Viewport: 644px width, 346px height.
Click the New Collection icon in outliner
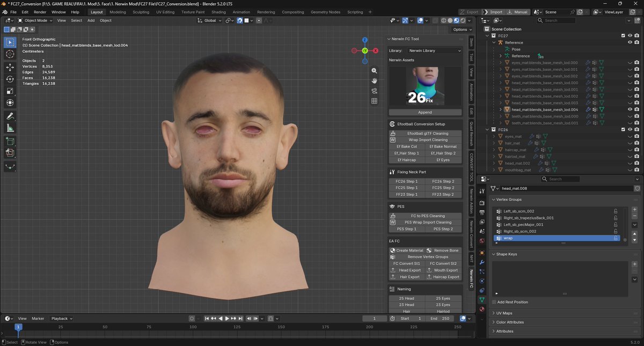pyautogui.click(x=636, y=20)
